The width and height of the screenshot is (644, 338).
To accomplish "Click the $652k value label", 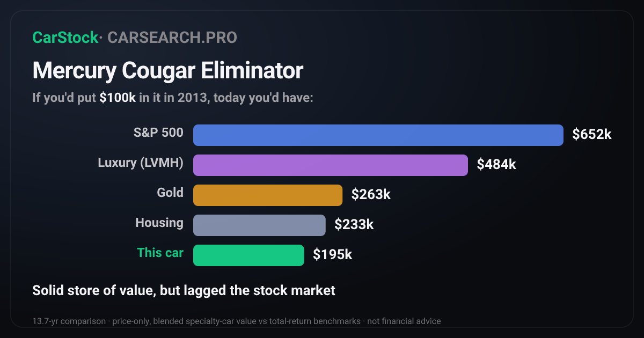I will (x=592, y=135).
